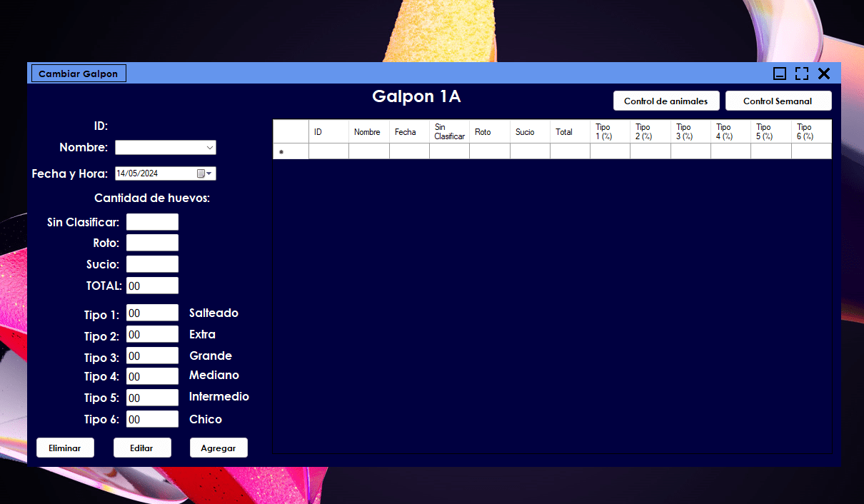Viewport: 864px width, 504px height.
Task: Sort table by the Fecha column header
Action: coord(408,132)
